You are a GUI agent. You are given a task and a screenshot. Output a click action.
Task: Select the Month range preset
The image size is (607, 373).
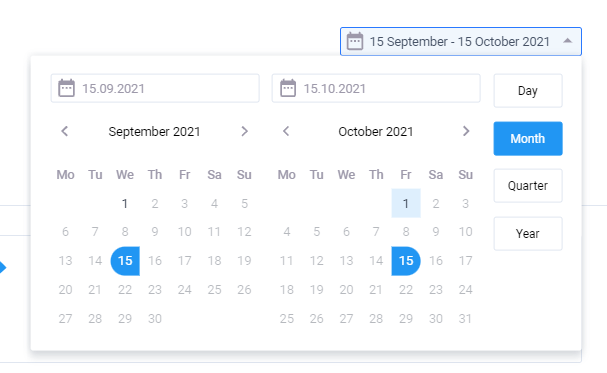click(528, 139)
